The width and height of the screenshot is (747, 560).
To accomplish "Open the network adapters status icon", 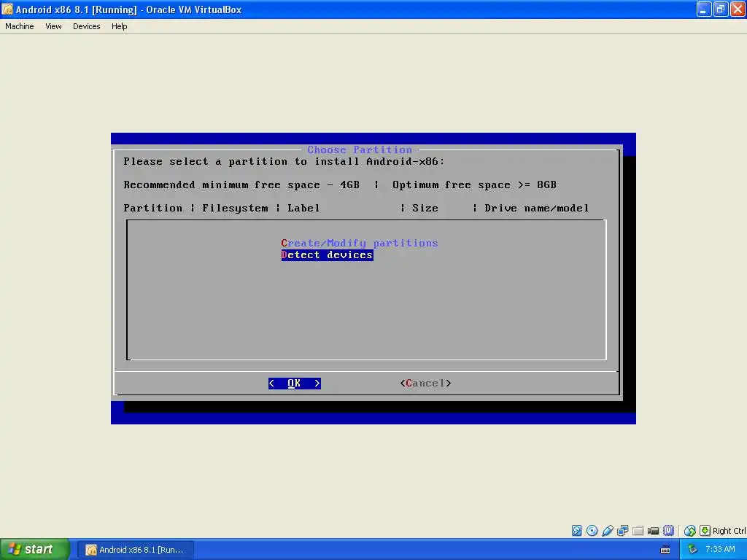I will pyautogui.click(x=623, y=531).
